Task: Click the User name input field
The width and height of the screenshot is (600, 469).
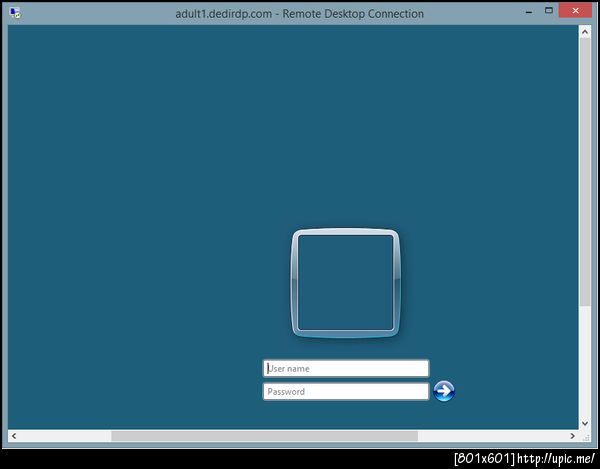Action: point(346,368)
